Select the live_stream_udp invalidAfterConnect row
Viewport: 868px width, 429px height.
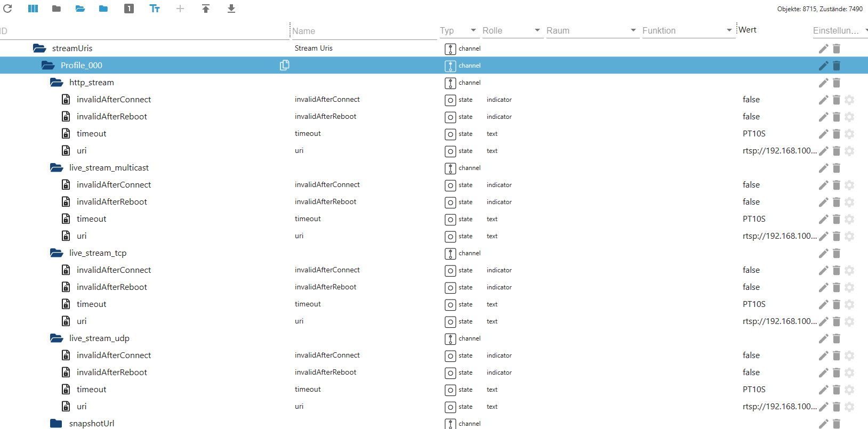tap(434, 355)
